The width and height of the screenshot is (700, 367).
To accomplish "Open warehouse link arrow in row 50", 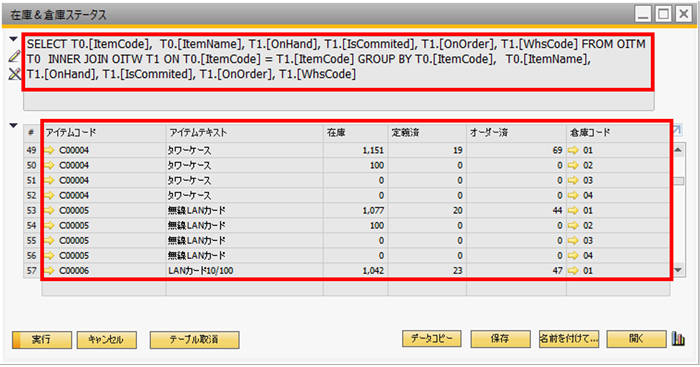I will [x=573, y=166].
